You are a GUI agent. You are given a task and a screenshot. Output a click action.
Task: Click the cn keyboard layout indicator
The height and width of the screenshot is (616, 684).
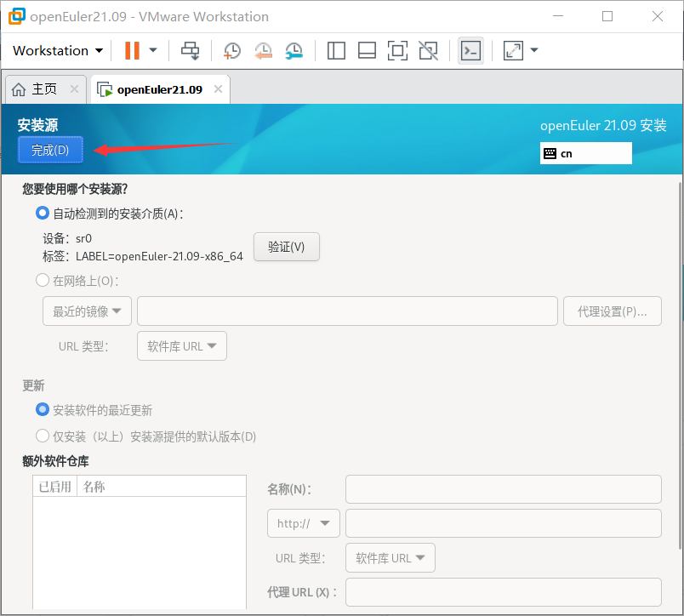pos(585,153)
